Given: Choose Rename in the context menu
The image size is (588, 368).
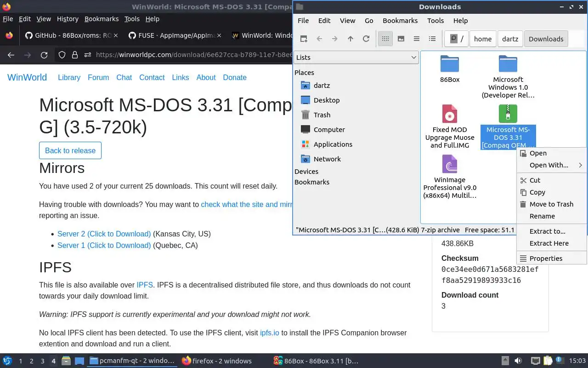Looking at the screenshot, I should pos(551,216).
